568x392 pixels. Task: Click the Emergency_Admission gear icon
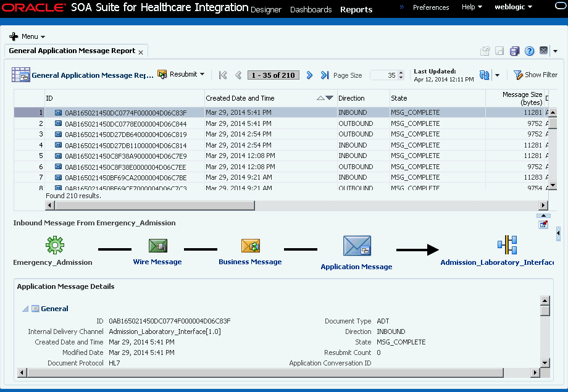[55, 245]
